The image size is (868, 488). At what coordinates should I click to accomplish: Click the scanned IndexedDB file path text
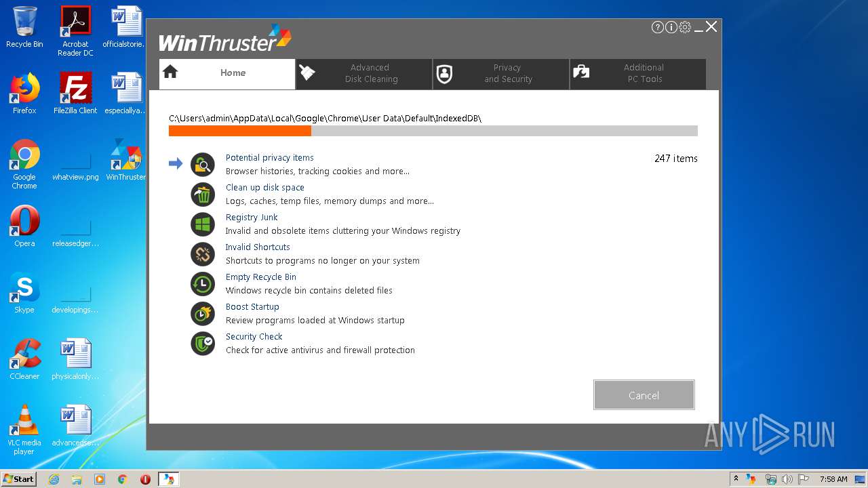coord(325,118)
